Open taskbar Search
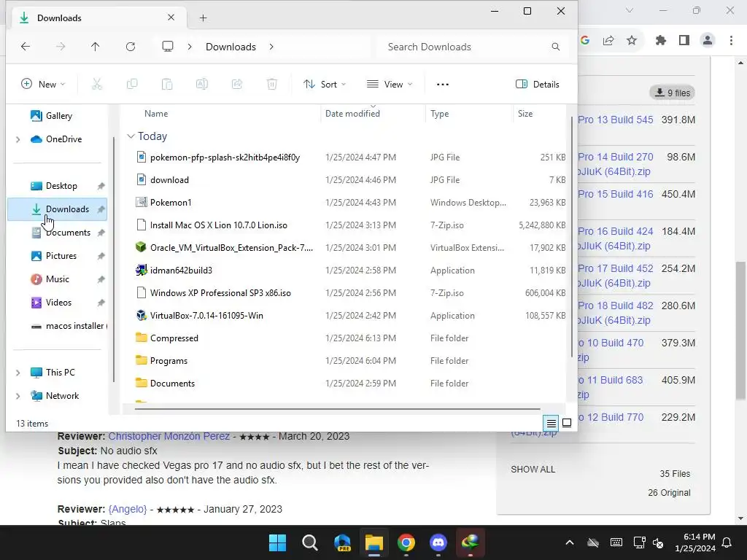 click(x=309, y=542)
